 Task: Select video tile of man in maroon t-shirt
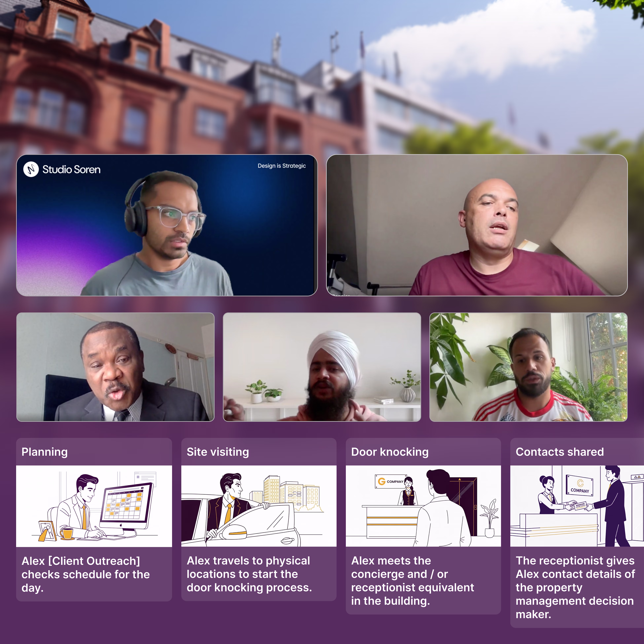point(477,225)
